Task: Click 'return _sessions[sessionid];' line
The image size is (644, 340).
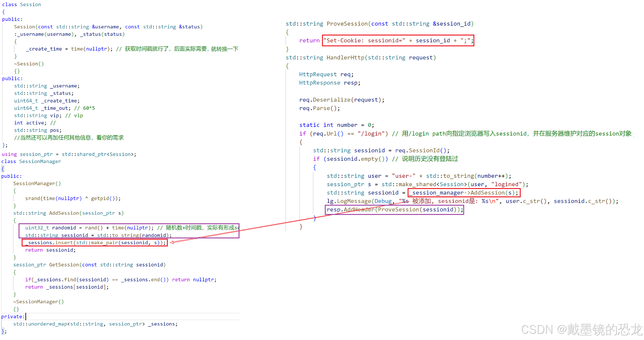Action: click(67, 287)
